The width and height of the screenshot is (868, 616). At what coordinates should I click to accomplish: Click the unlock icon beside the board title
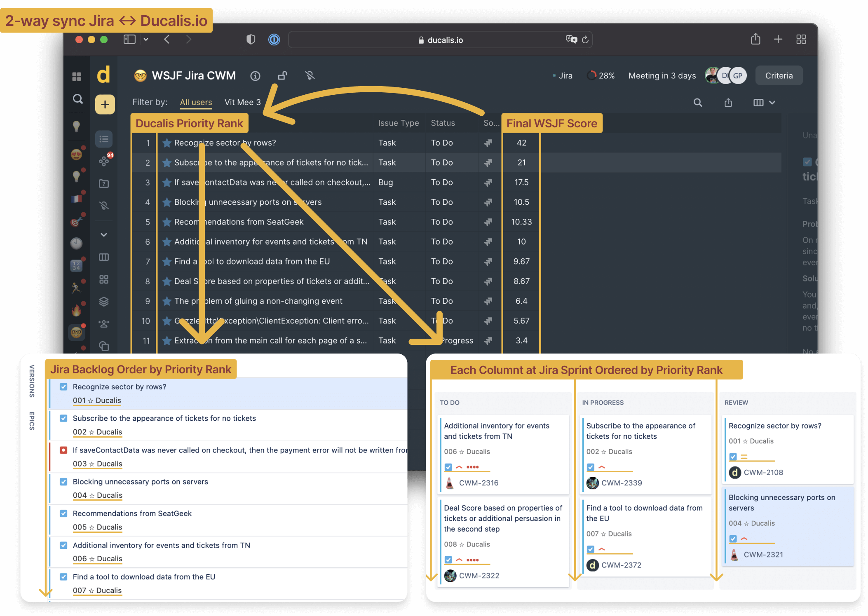click(x=282, y=75)
